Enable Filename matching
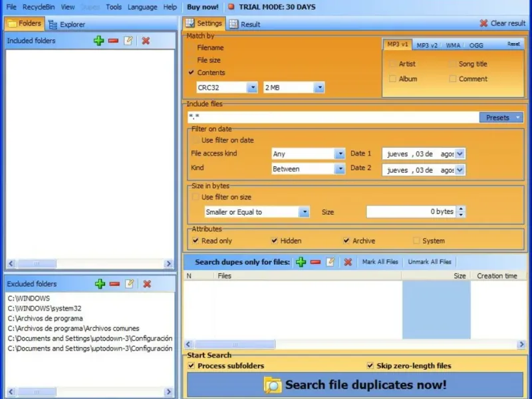This screenshot has height=399, width=532. click(192, 47)
